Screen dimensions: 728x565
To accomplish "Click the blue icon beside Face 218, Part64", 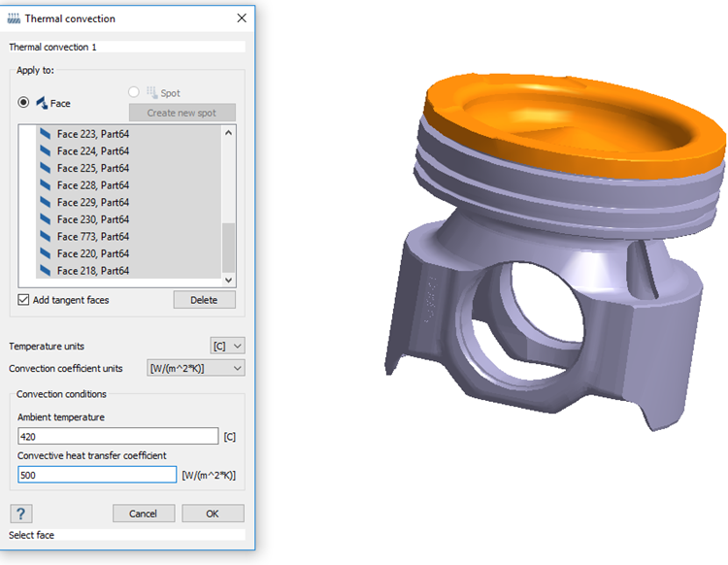I will (x=45, y=271).
